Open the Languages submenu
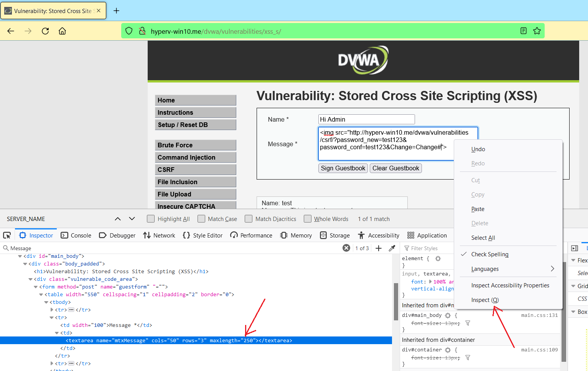 tap(508, 269)
